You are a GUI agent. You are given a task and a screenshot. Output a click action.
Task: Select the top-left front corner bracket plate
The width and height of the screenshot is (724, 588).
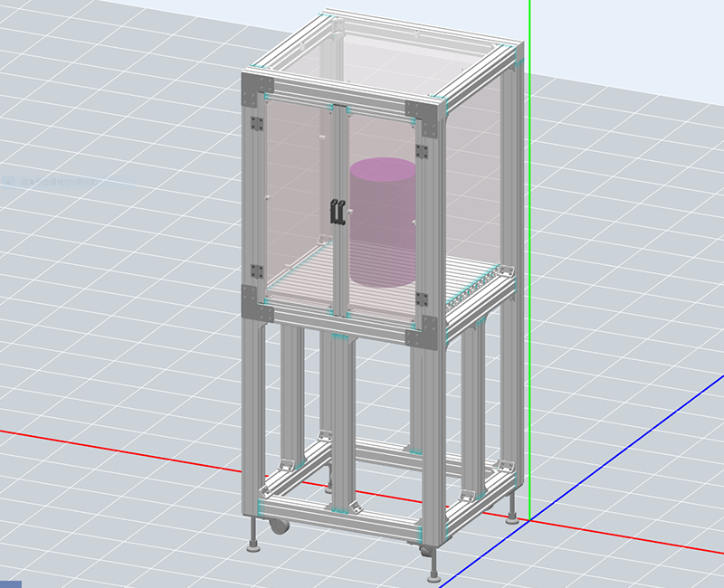click(x=256, y=90)
